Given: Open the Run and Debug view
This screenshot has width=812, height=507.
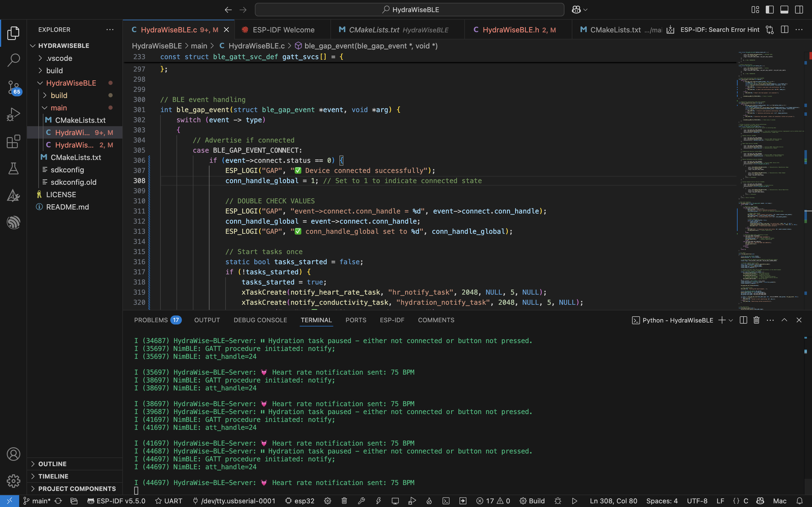Looking at the screenshot, I should [x=14, y=114].
